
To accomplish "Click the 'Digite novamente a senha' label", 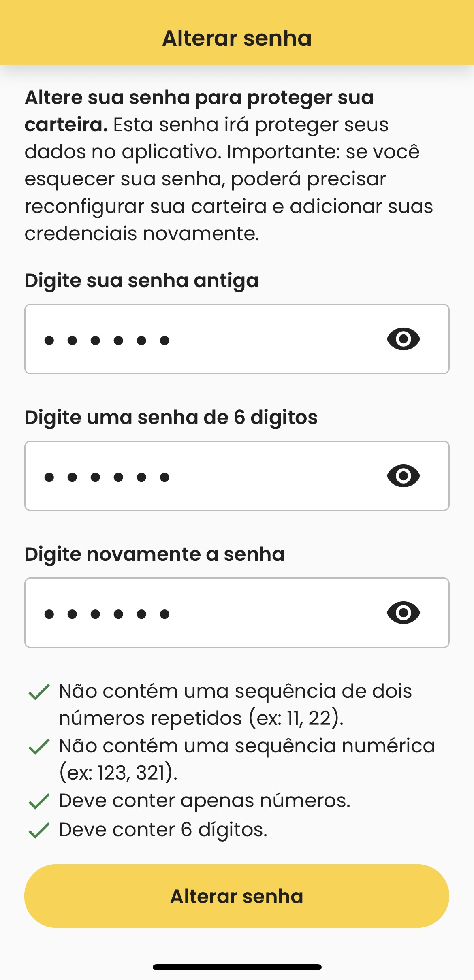I will point(154,554).
